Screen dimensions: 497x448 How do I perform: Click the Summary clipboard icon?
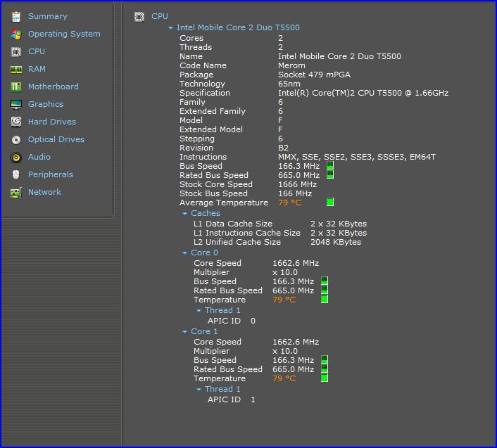pos(16,16)
